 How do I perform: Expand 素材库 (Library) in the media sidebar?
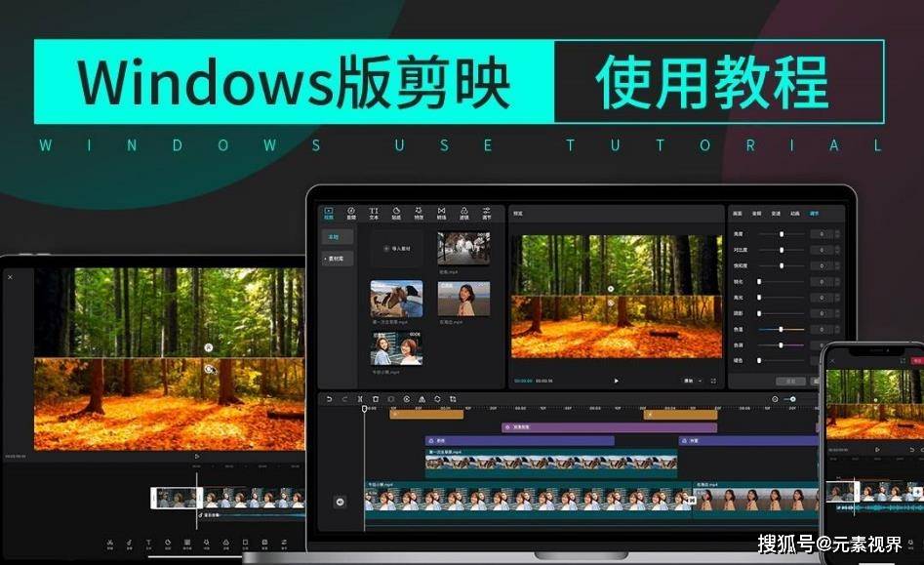pyautogui.click(x=338, y=259)
